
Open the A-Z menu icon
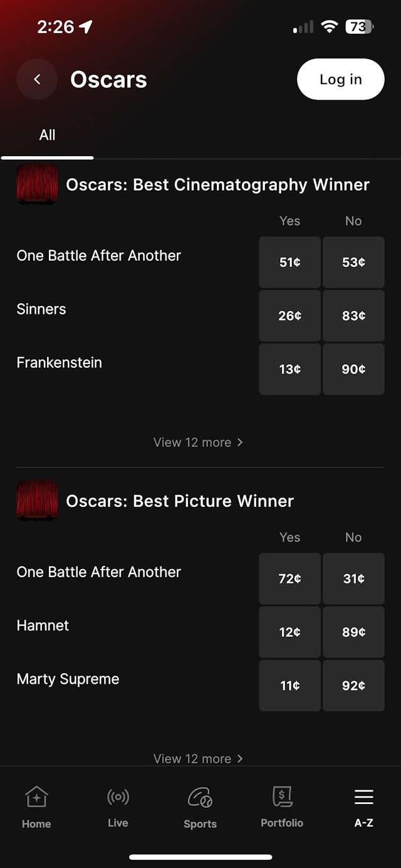click(x=363, y=797)
